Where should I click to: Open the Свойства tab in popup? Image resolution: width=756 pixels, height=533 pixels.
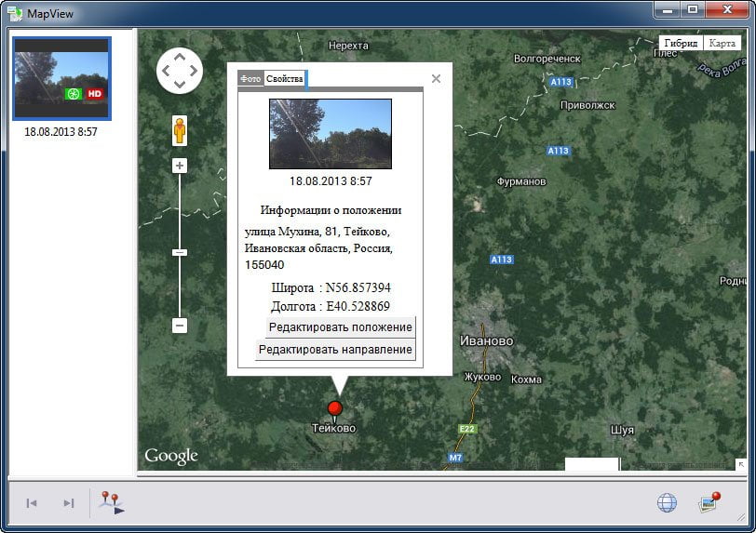(x=285, y=78)
